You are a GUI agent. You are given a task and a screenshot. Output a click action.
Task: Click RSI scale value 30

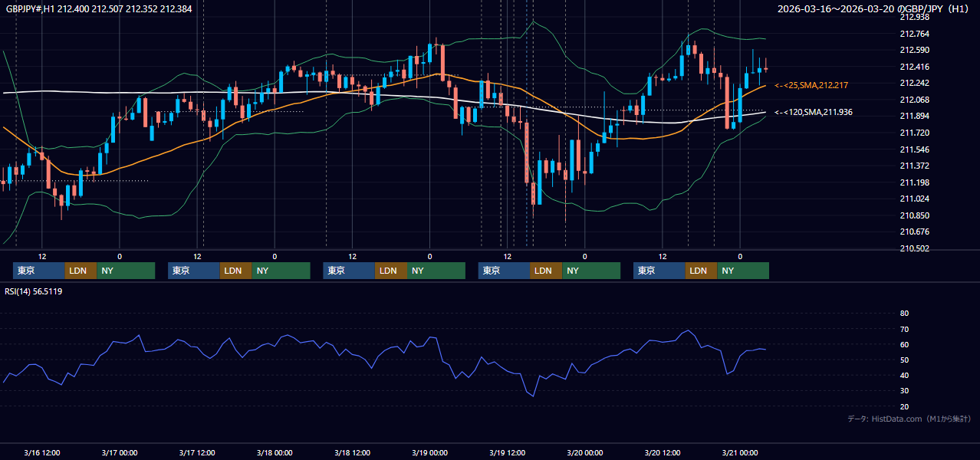click(x=904, y=390)
